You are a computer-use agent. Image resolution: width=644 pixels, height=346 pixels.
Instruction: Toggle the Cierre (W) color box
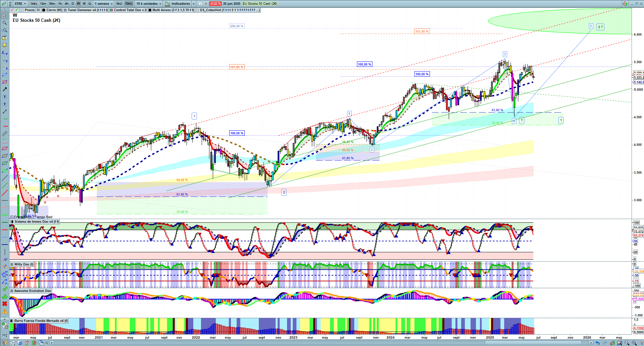(x=44, y=10)
